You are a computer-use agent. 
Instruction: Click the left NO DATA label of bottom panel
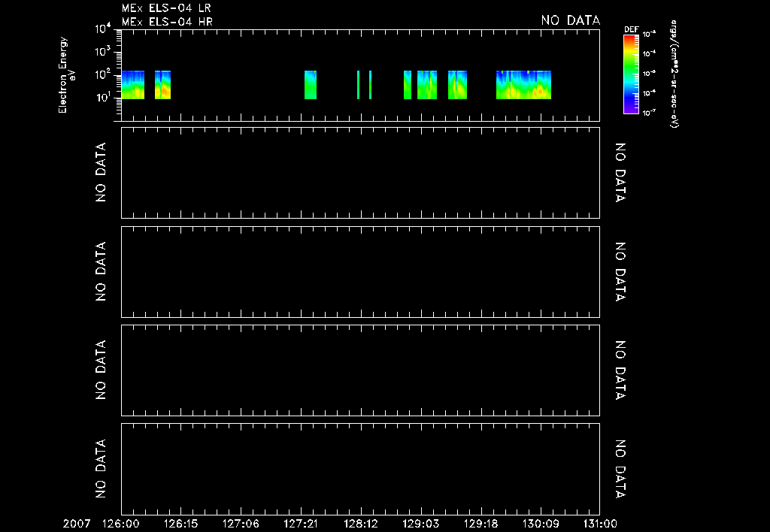click(x=101, y=469)
